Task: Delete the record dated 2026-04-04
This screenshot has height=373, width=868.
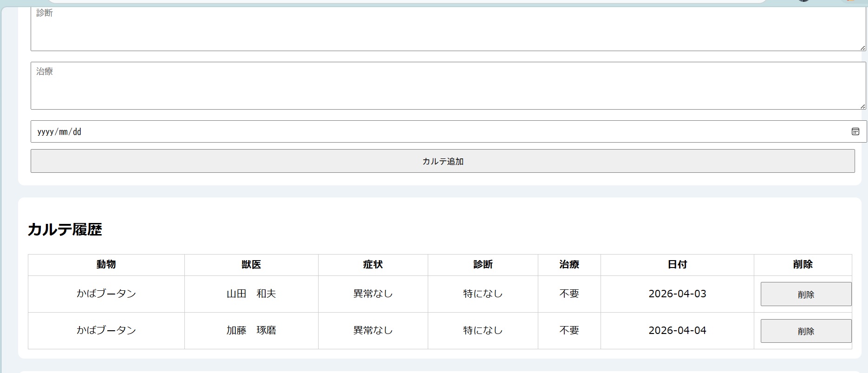Action: (806, 331)
